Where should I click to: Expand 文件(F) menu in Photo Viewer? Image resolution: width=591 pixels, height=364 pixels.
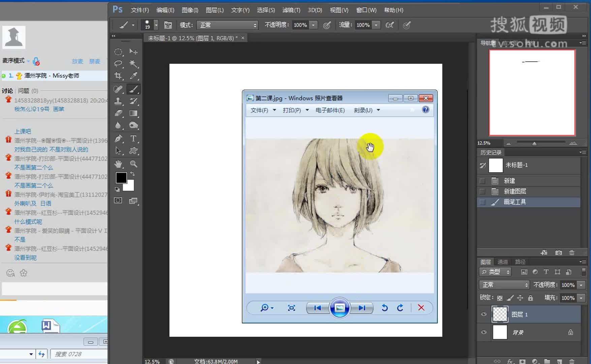[x=263, y=110]
